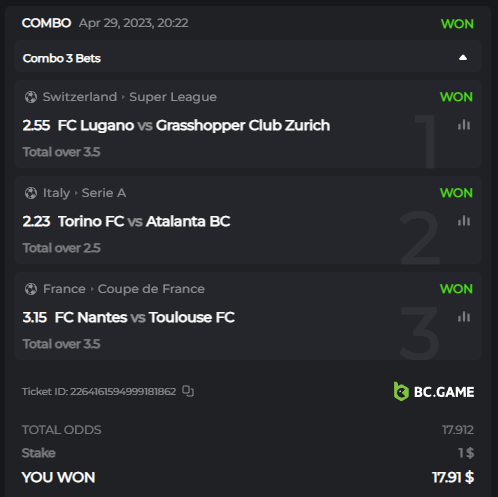Select the Super League breadcrumb
This screenshot has height=497, width=498.
173,97
